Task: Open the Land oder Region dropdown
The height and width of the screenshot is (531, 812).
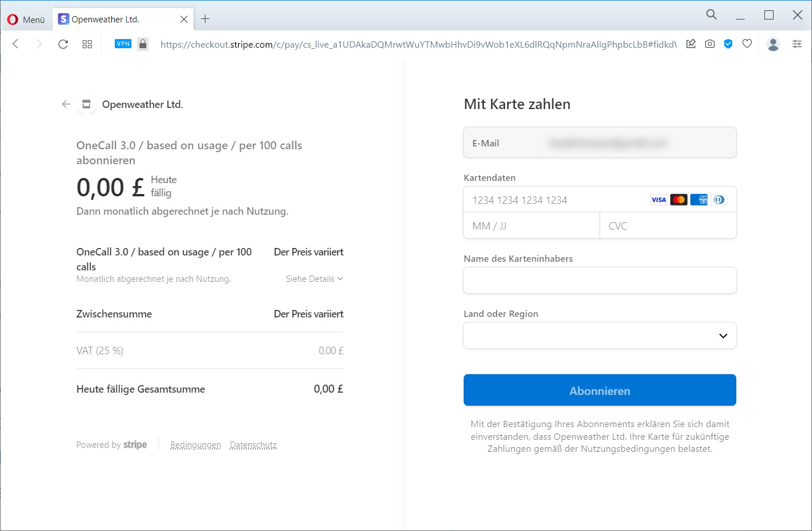Action: click(600, 335)
